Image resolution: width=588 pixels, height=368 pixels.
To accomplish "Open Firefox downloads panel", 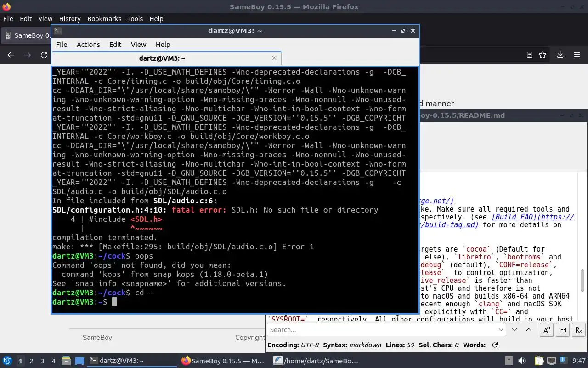I will click(x=560, y=55).
